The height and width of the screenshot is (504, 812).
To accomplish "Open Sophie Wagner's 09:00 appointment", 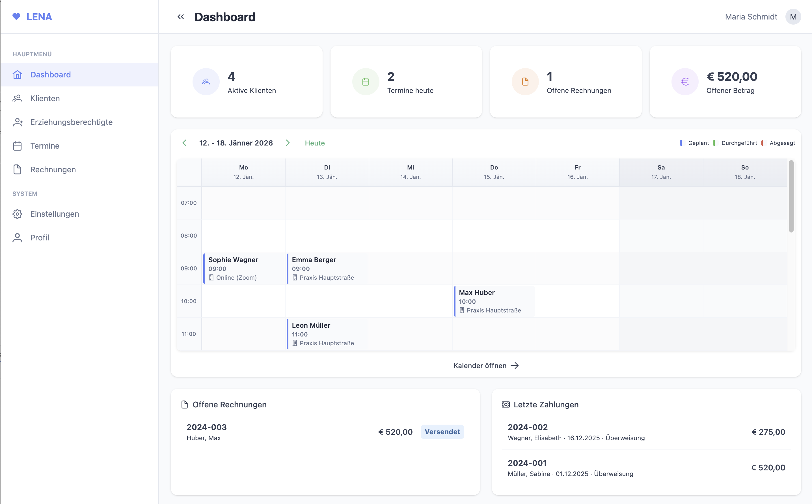I will tap(243, 268).
